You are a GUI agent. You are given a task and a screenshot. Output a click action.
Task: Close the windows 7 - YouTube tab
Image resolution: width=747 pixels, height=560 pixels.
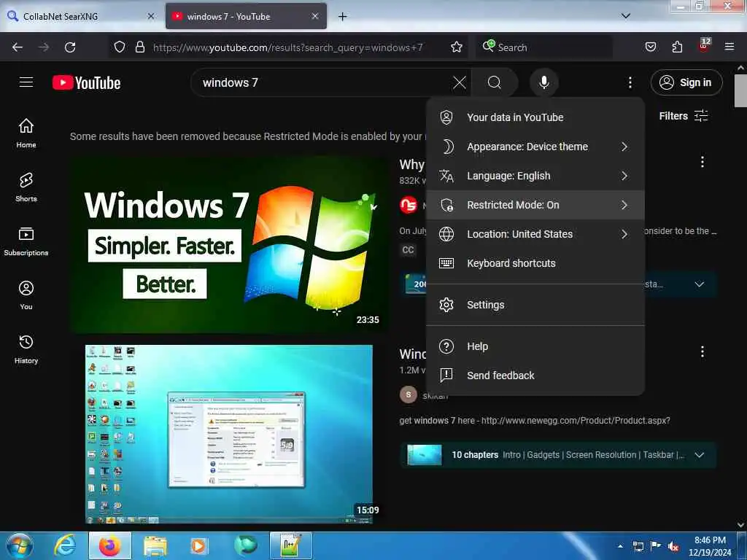tap(315, 16)
